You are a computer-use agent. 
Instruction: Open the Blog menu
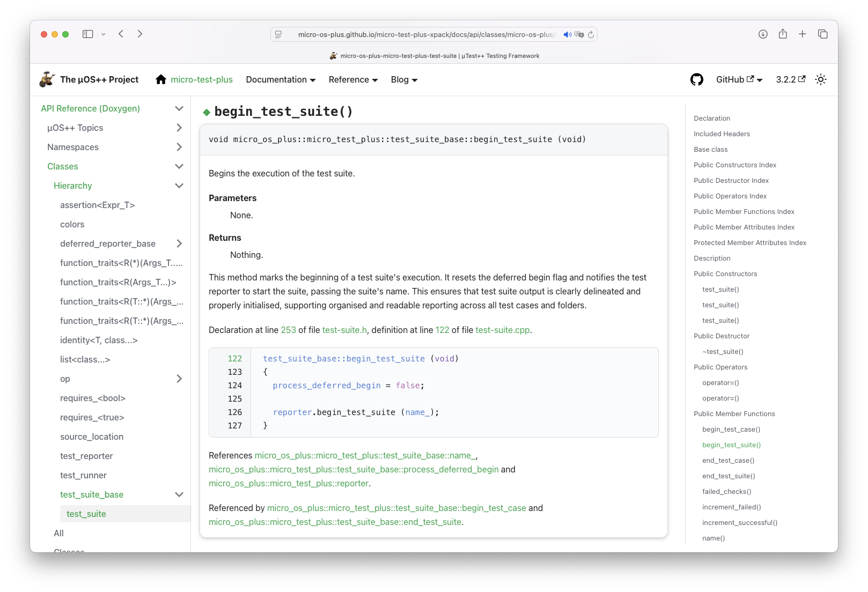(404, 79)
